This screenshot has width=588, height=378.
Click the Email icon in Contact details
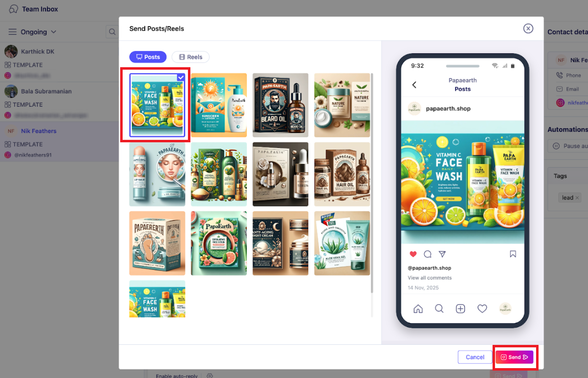(x=559, y=89)
